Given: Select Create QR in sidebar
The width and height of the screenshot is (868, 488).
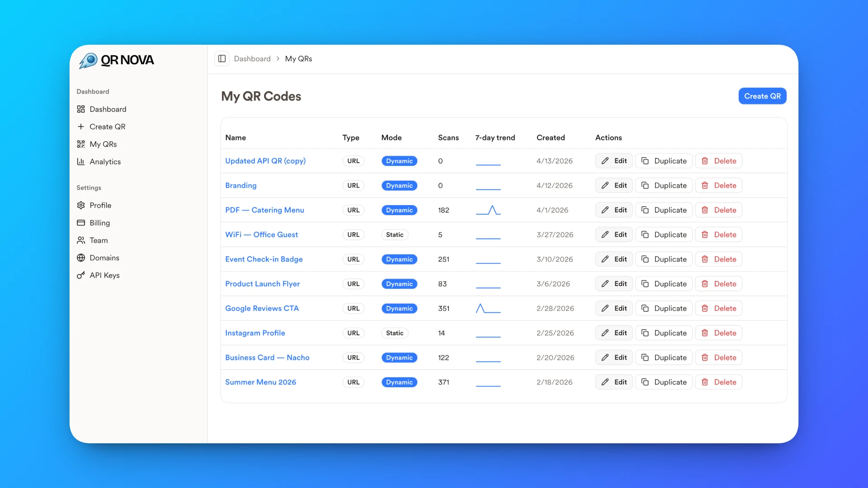Looking at the screenshot, I should [x=107, y=127].
